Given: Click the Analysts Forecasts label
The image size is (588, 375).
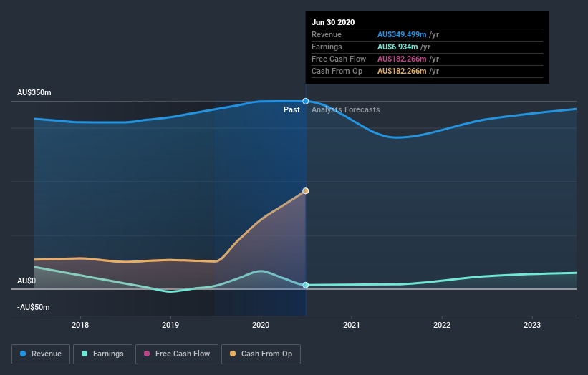Looking at the screenshot, I should 346,109.
